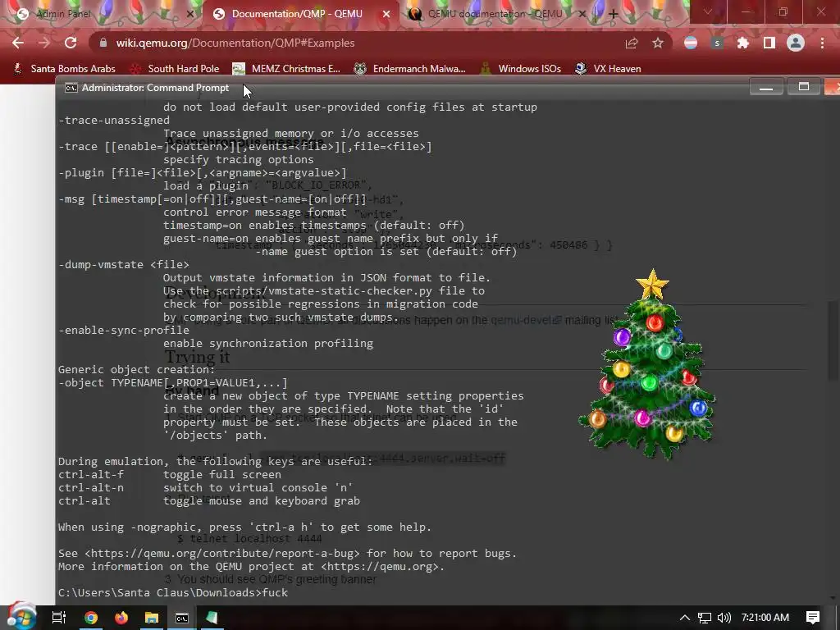Open the Santa Bombs Arabs bookmark
This screenshot has width=840, height=630.
(65, 69)
